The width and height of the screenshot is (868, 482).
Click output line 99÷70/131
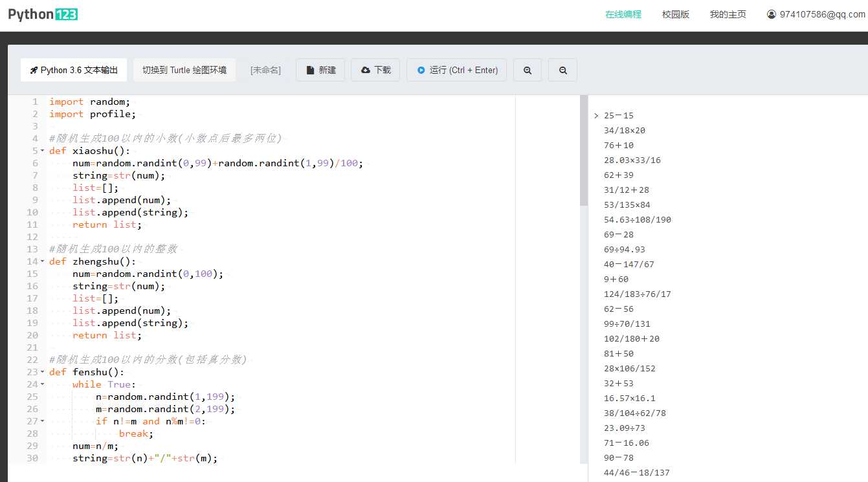tap(627, 324)
